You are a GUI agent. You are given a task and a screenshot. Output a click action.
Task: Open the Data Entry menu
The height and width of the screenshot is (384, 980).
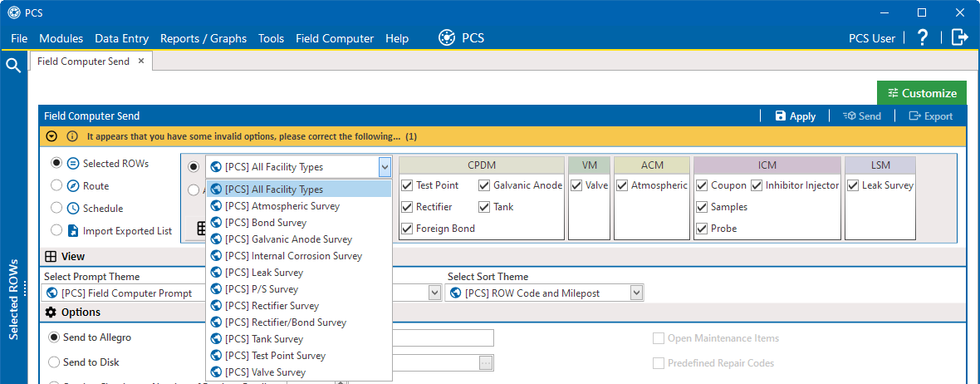point(122,38)
